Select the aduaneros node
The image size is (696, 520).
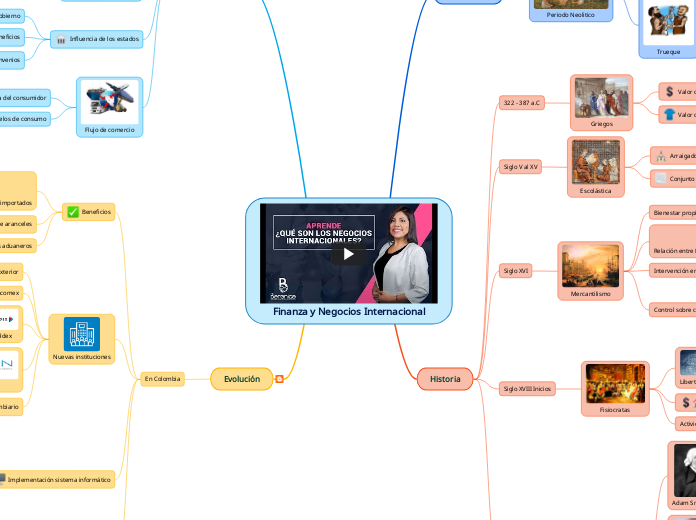[18, 246]
